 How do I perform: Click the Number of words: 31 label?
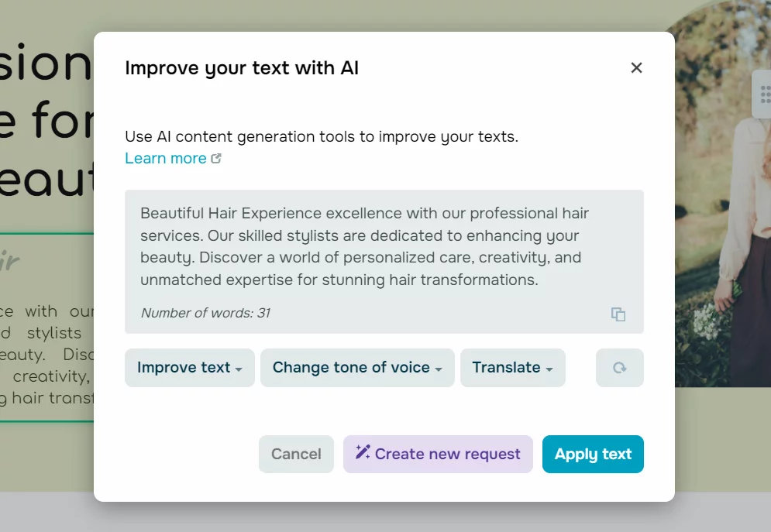(205, 313)
